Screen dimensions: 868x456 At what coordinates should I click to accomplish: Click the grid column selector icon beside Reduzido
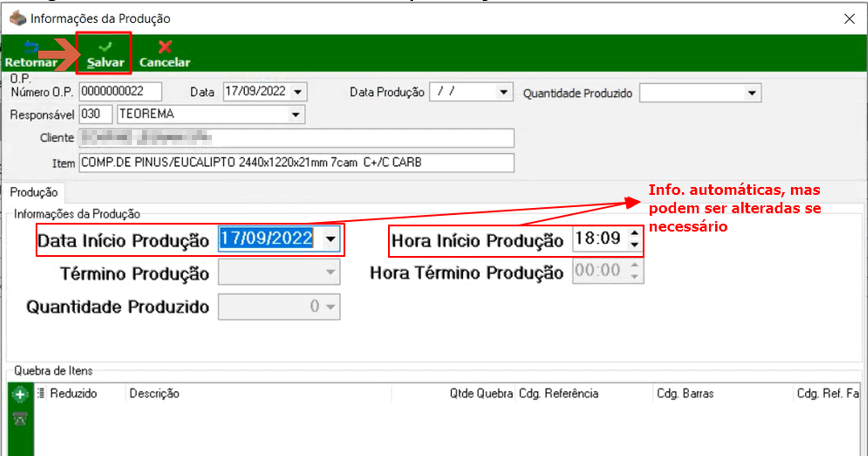[41, 393]
